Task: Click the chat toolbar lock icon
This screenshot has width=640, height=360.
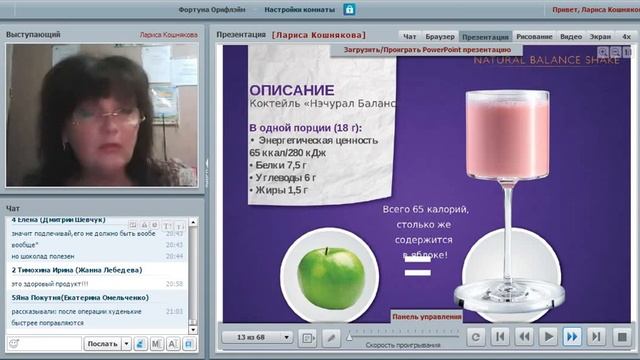Action: point(144,225)
